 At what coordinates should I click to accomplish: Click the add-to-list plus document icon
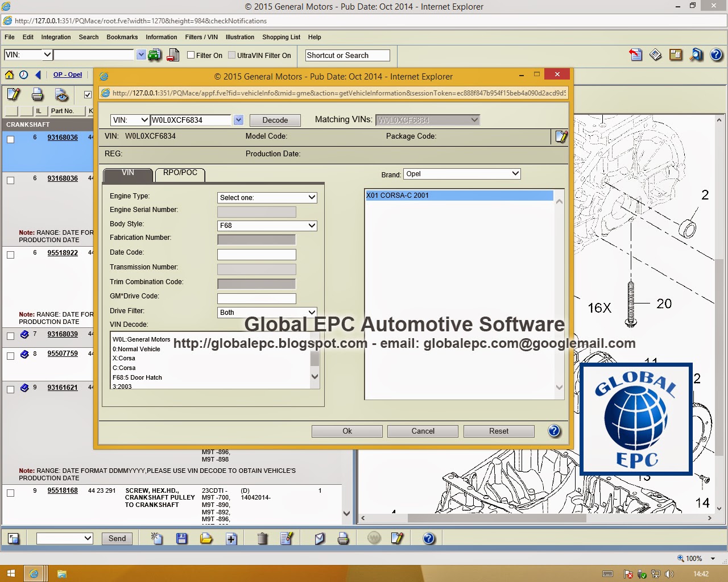click(x=231, y=538)
